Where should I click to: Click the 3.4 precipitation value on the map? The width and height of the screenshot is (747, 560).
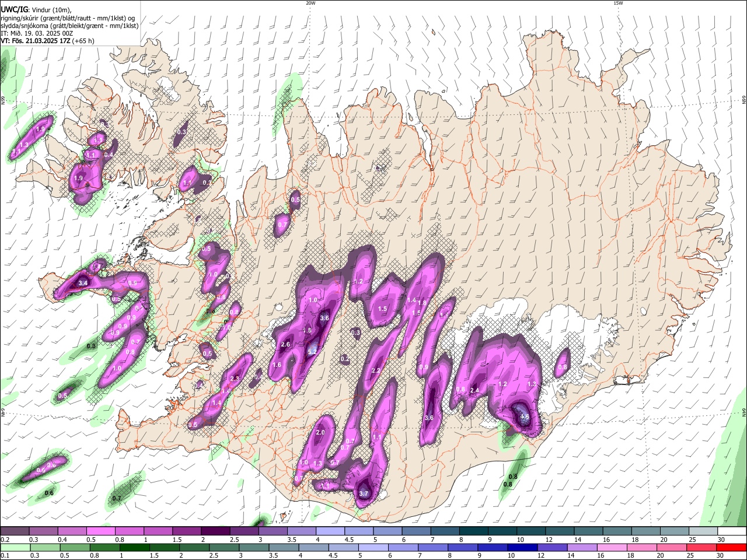[x=83, y=283]
